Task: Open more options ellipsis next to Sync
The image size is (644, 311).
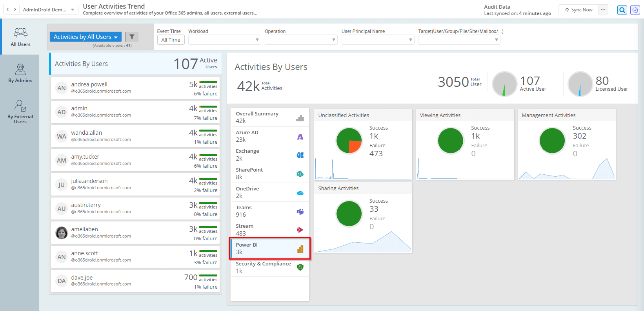Action: [x=603, y=10]
